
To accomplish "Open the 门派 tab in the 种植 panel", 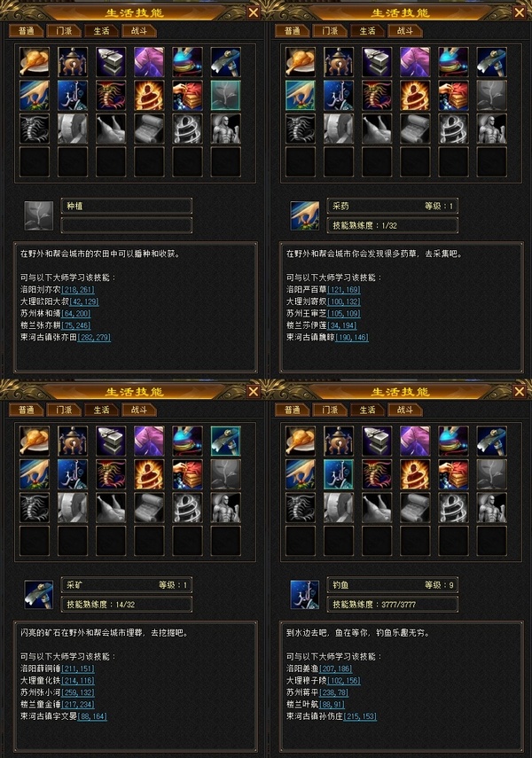I will pos(64,31).
